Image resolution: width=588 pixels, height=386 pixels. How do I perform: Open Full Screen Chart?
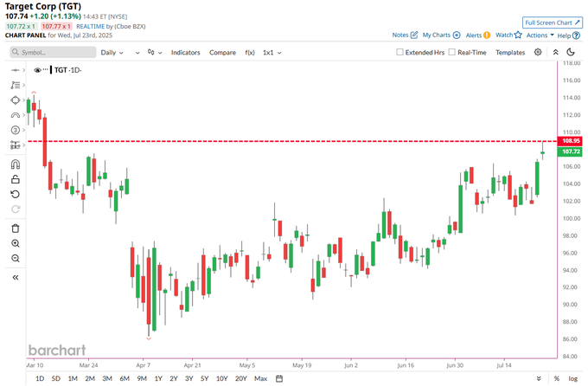(x=553, y=23)
